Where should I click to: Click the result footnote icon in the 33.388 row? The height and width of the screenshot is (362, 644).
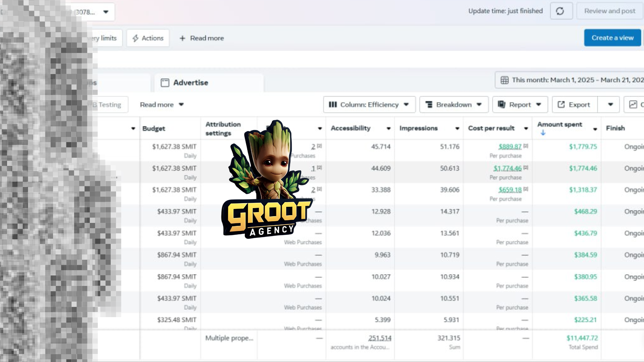(x=320, y=189)
